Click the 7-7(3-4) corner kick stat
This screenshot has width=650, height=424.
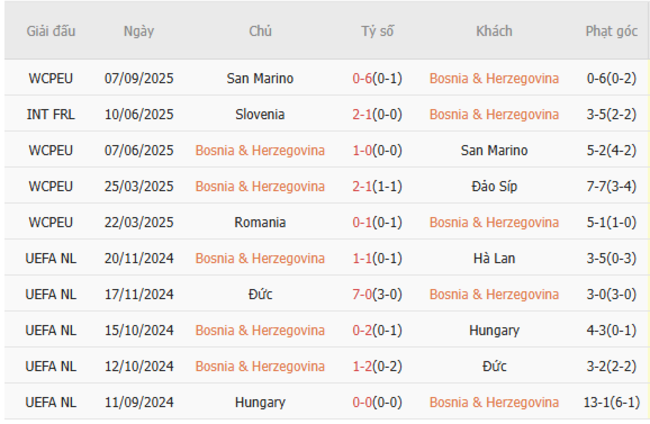click(x=611, y=186)
